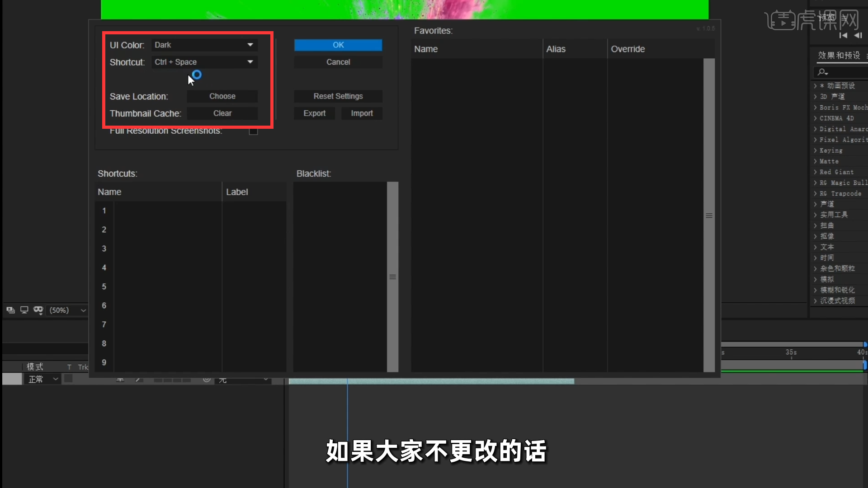Screen dimensions: 868x488
Task: Click the search icon in Effects & Presets panel
Action: point(822,72)
